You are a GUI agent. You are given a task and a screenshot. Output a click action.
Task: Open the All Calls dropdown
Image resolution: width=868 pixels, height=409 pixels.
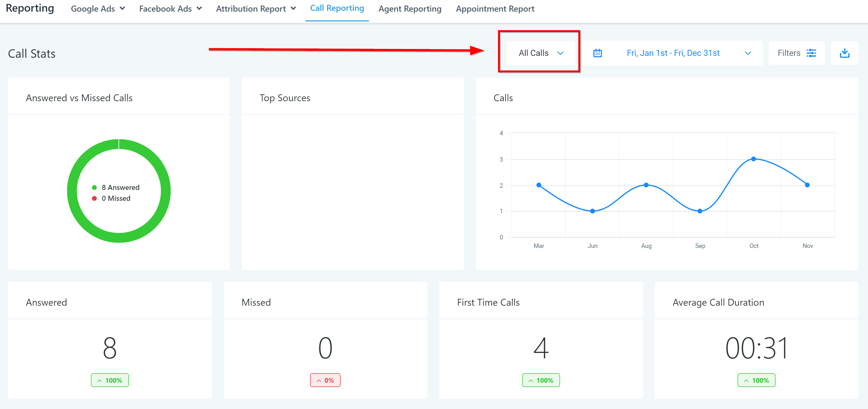pyautogui.click(x=540, y=53)
